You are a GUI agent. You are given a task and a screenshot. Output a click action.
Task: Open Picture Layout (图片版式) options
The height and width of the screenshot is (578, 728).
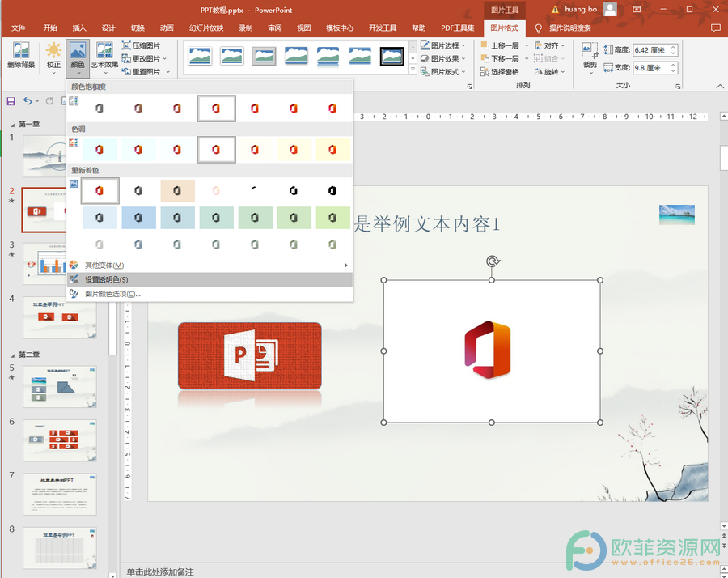click(443, 71)
